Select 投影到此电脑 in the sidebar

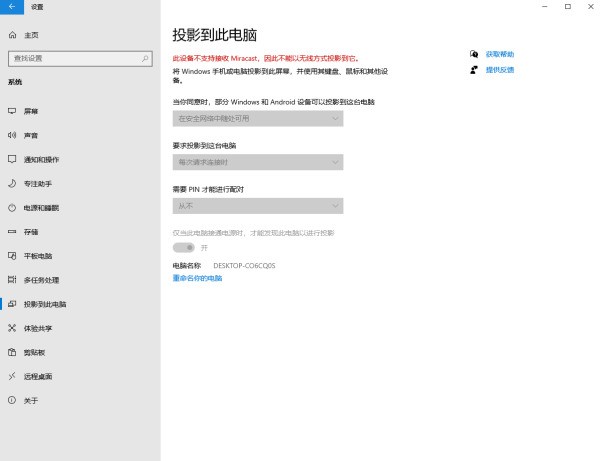(x=80, y=304)
